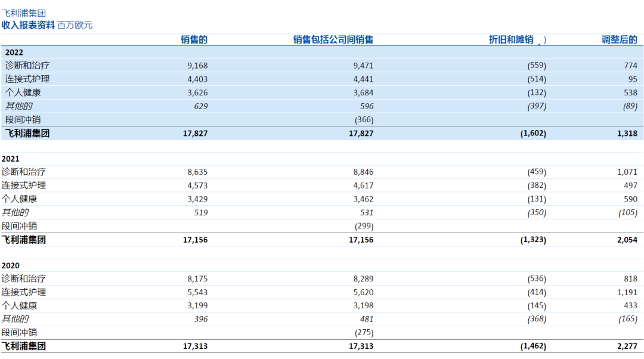Screen dimensions: 644x359
Task: Click the 1,191 adjusted value cell
Action: [x=626, y=292]
